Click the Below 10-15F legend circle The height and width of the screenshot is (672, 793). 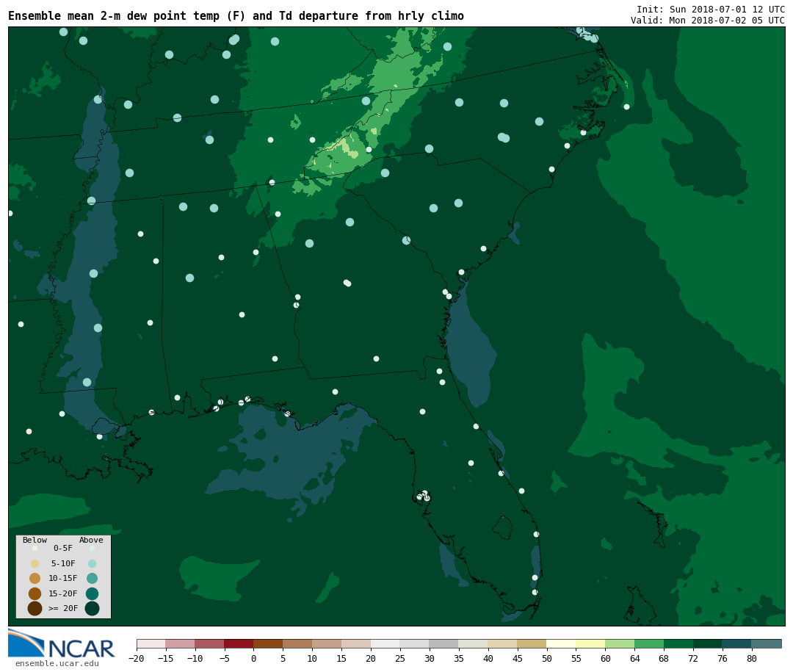(35, 579)
